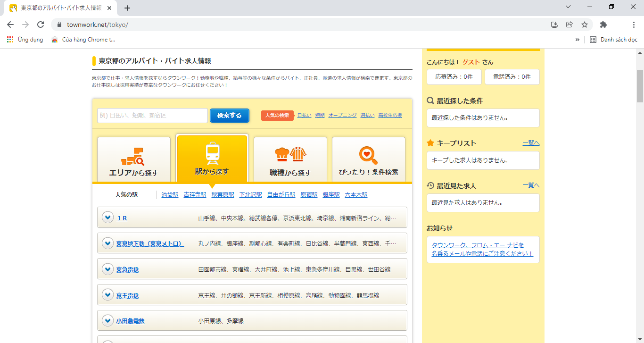Click the vertical page scrollbar thumb
Image resolution: width=644 pixels, height=343 pixels.
tap(640, 86)
